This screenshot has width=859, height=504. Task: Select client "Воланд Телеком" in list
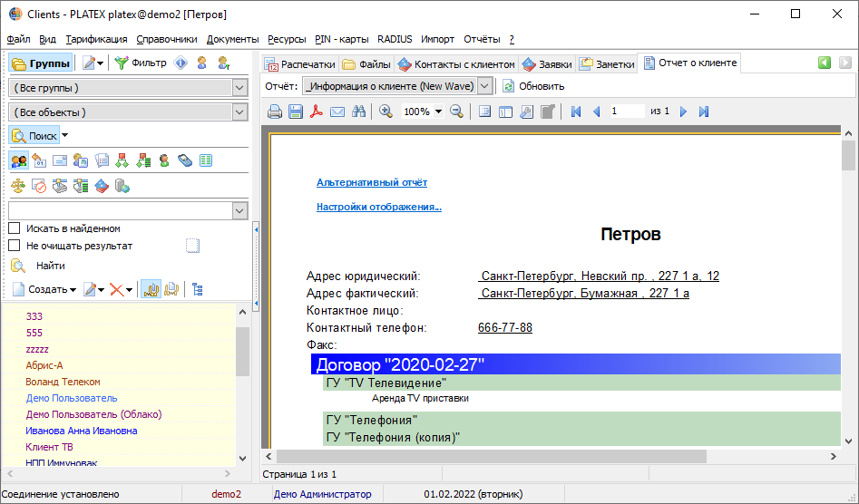coord(63,382)
